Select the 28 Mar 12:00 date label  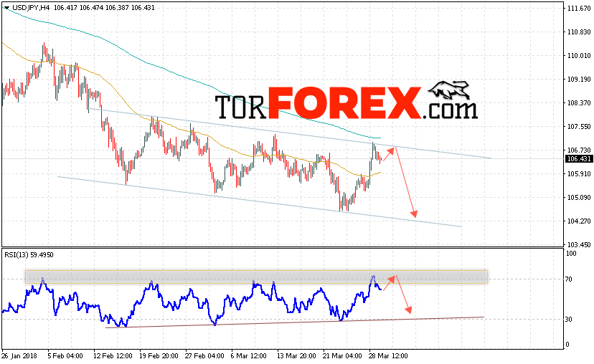click(388, 356)
